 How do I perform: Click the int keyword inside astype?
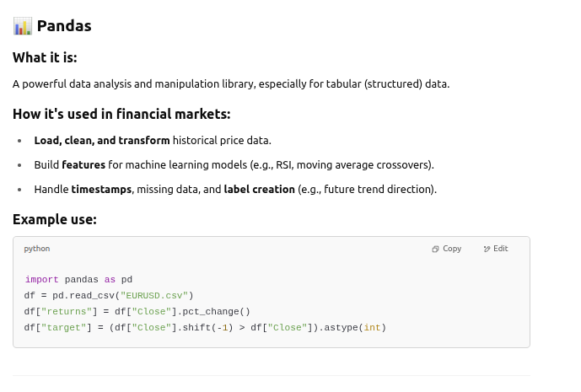pyautogui.click(x=372, y=327)
